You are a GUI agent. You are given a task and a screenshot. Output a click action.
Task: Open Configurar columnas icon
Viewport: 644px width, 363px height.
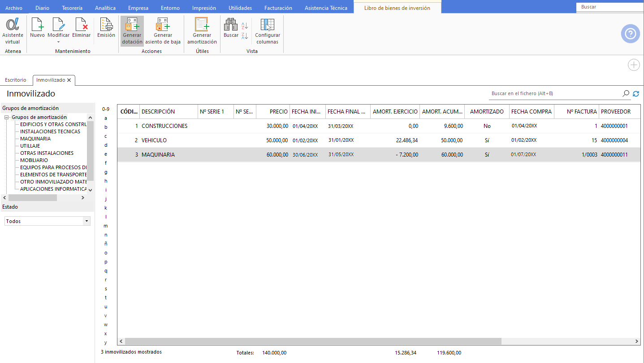click(268, 24)
